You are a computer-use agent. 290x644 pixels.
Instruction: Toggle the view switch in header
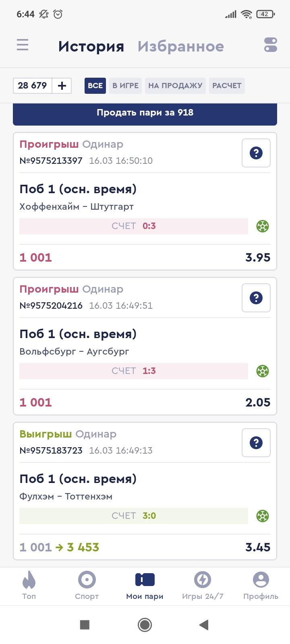[x=270, y=45]
